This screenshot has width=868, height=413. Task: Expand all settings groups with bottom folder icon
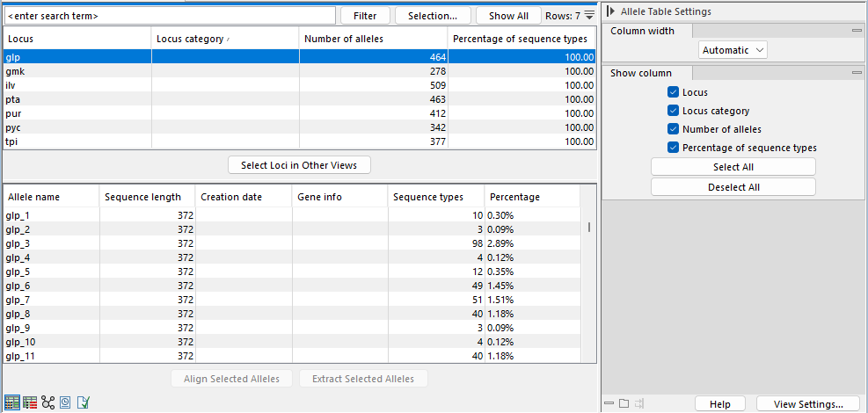coord(624,403)
